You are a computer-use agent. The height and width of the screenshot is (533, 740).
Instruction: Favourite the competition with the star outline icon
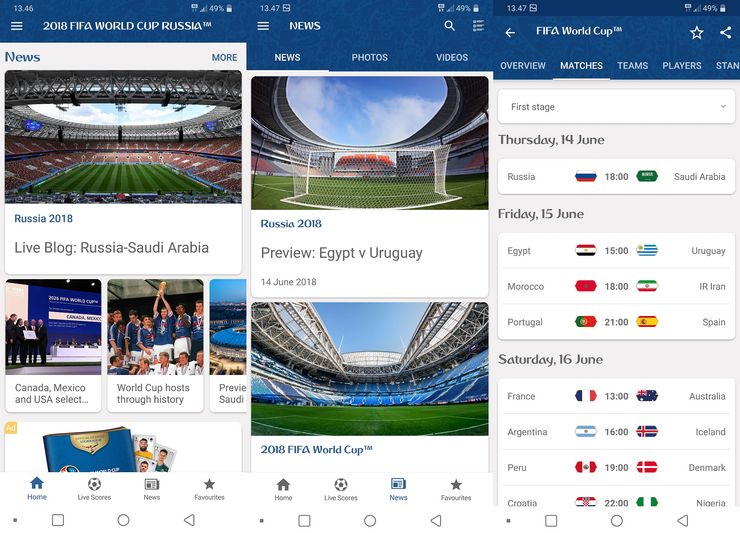697,33
